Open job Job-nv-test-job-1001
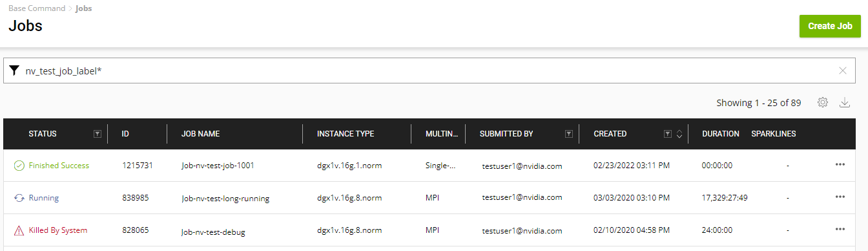 [x=218, y=166]
